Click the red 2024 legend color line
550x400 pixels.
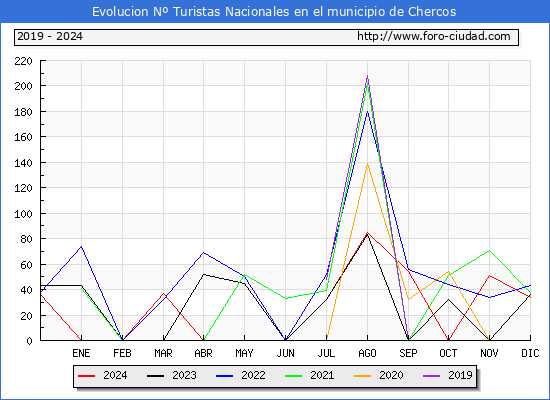[86, 376]
